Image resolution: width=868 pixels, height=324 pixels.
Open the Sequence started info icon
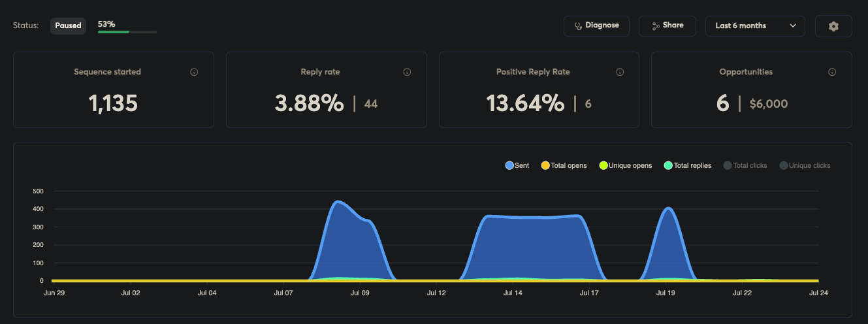click(x=194, y=72)
